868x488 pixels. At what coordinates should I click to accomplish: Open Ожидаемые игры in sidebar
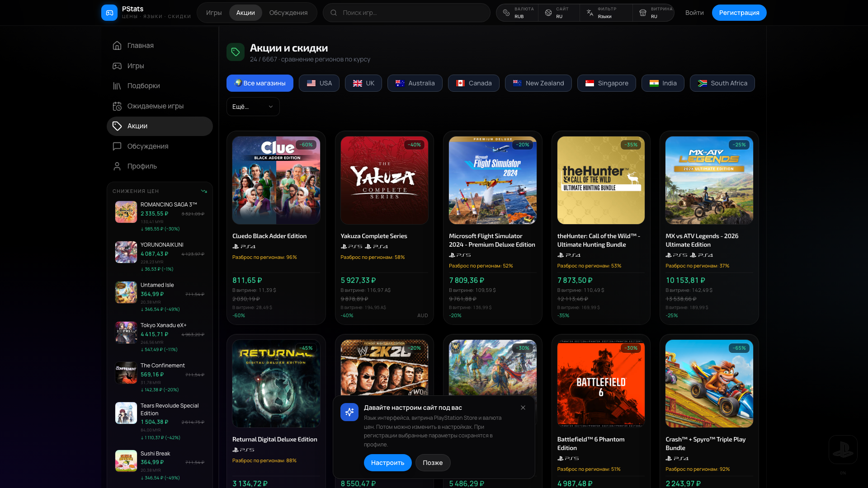pos(160,106)
